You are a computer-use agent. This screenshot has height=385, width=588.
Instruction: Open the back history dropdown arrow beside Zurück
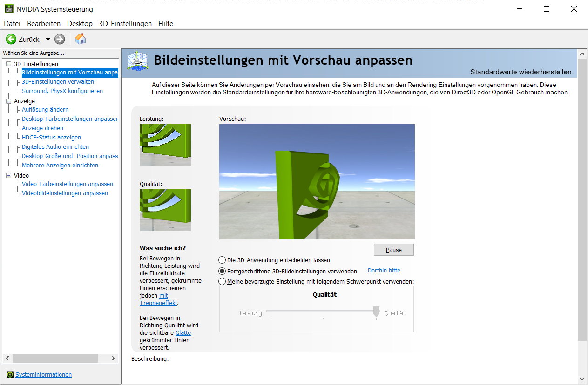pos(47,40)
